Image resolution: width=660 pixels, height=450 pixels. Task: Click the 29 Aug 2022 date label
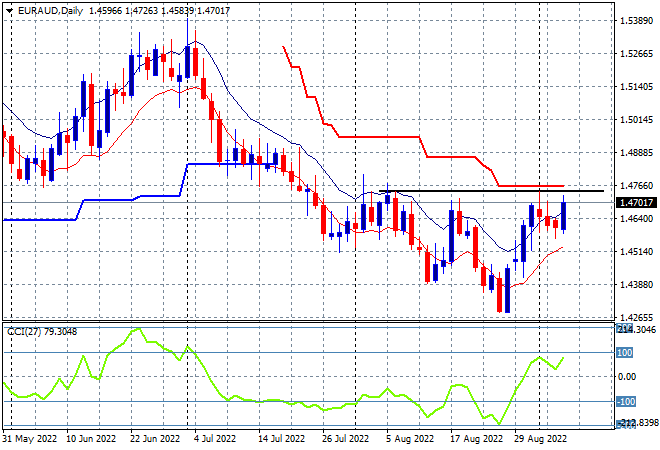pos(540,438)
